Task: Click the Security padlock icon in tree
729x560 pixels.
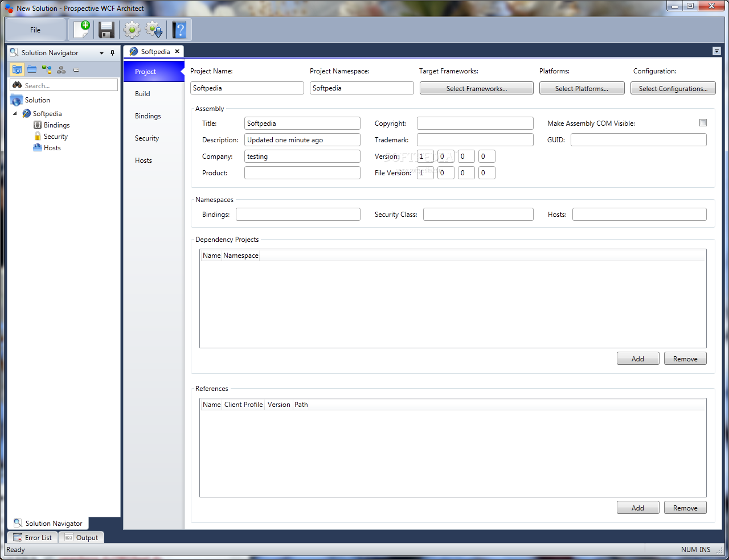Action: [38, 136]
